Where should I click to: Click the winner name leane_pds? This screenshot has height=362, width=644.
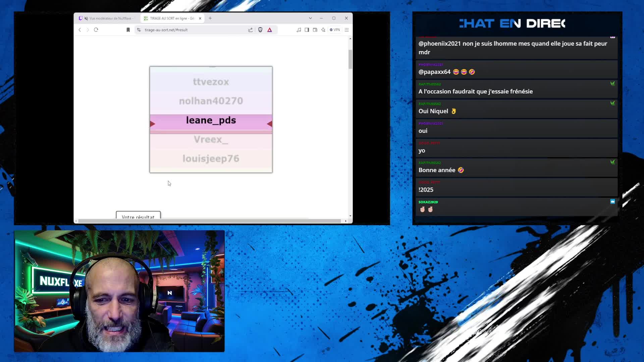tap(211, 120)
